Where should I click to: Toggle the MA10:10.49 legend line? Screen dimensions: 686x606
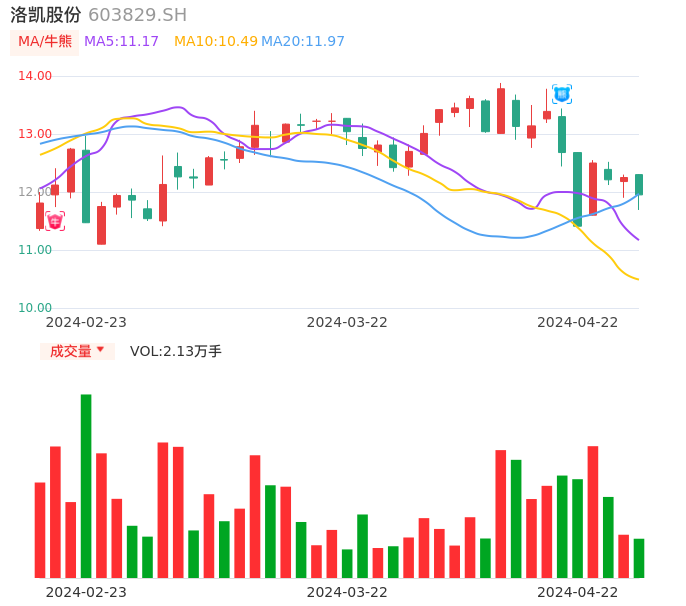point(215,42)
